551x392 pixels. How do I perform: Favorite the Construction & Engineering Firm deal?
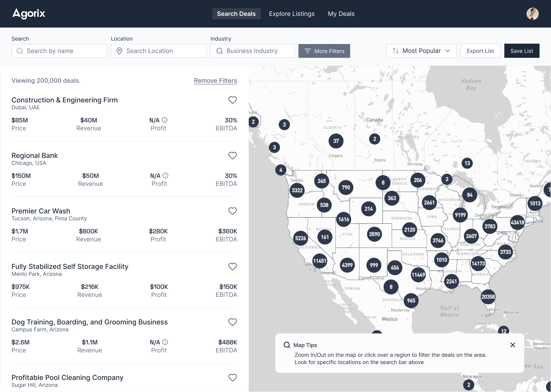233,100
